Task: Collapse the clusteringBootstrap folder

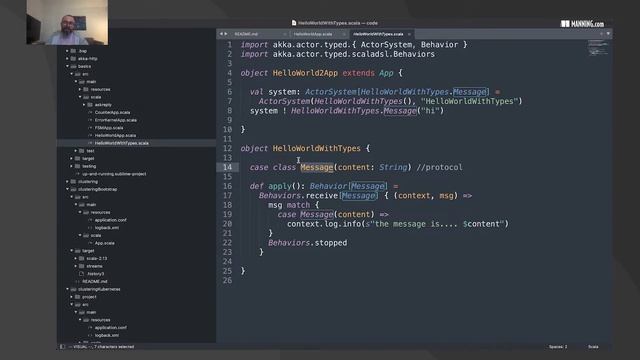Action: [67, 189]
